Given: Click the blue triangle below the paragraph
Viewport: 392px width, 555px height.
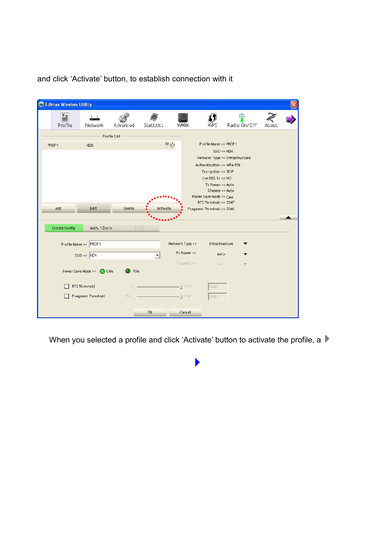Looking at the screenshot, I should (197, 362).
